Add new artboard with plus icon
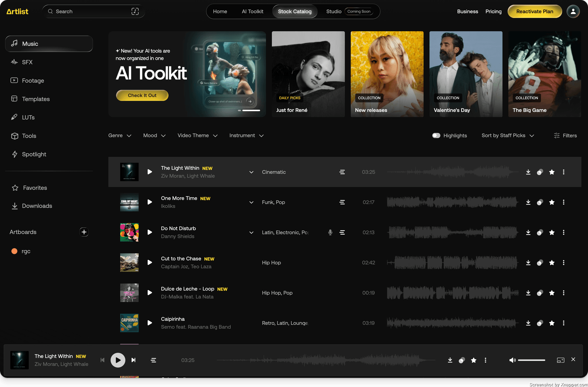The width and height of the screenshot is (588, 387). 84,232
